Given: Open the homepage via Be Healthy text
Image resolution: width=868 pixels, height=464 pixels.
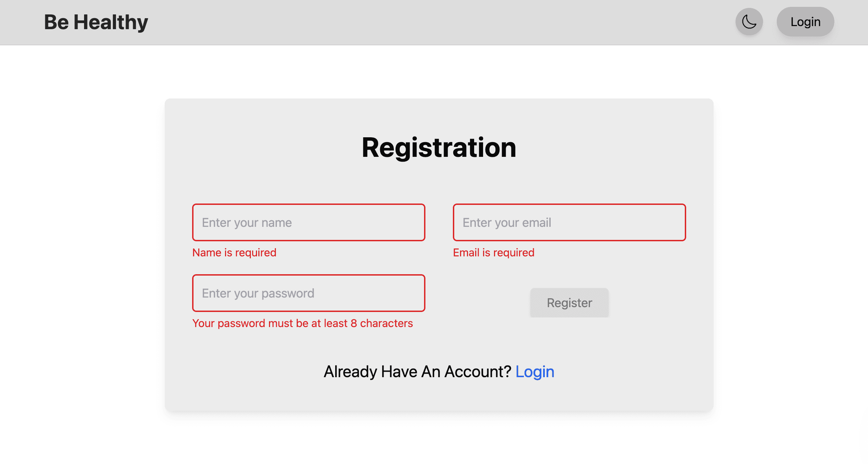Looking at the screenshot, I should [95, 22].
